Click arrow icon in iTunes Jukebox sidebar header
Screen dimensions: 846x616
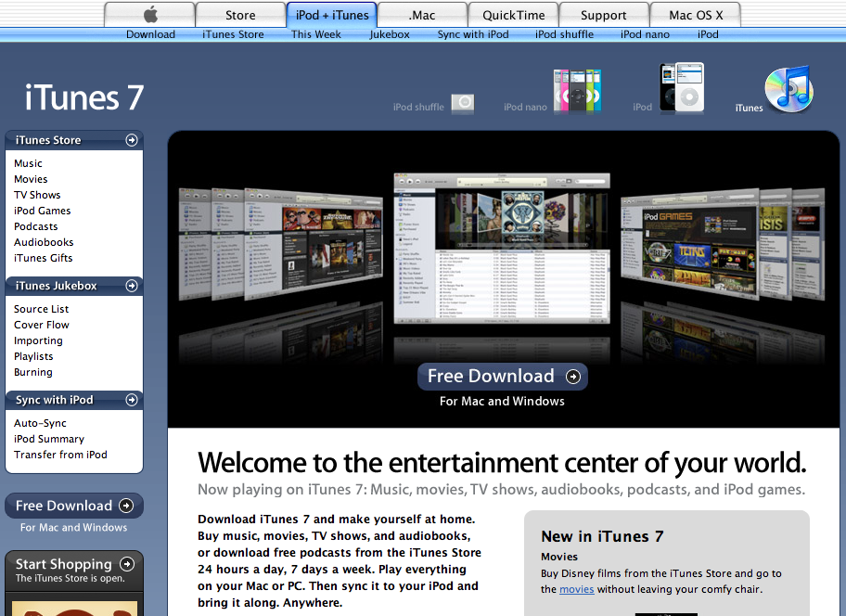tap(131, 286)
